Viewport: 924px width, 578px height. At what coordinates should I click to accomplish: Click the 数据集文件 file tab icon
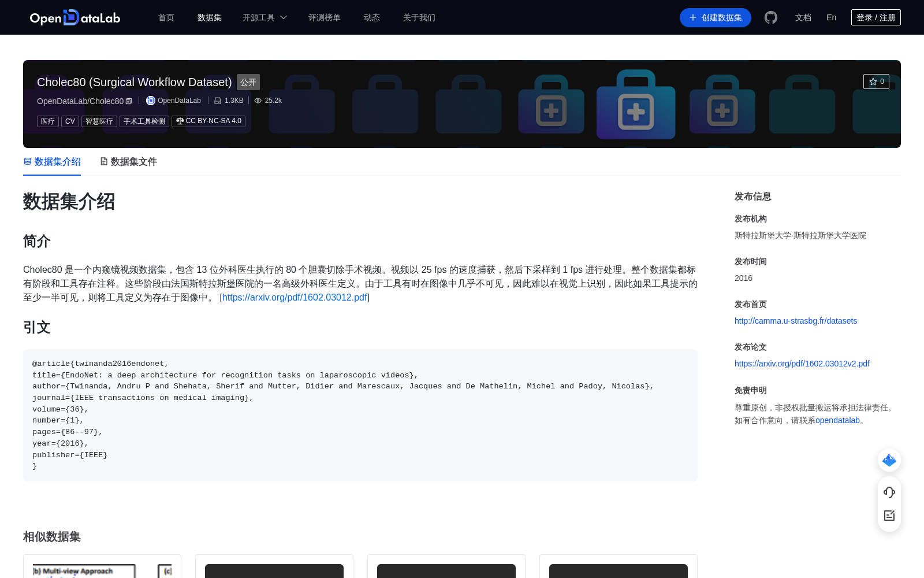[104, 161]
